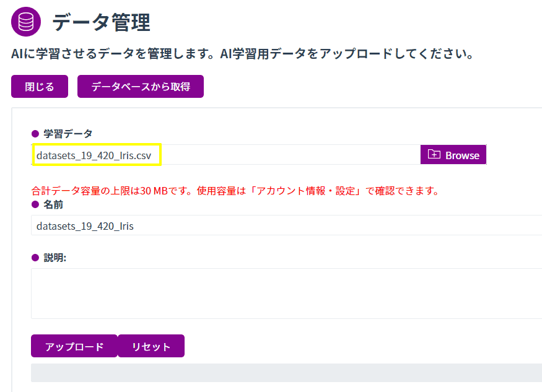Viewport: 542px width, 392px height.
Task: Click the red 30 MB capacity limit notice
Action: [235, 191]
